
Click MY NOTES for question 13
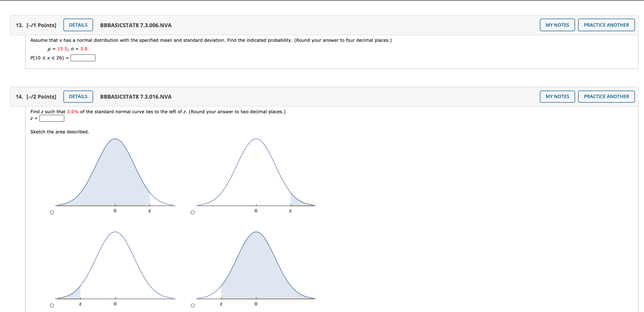pyautogui.click(x=557, y=25)
